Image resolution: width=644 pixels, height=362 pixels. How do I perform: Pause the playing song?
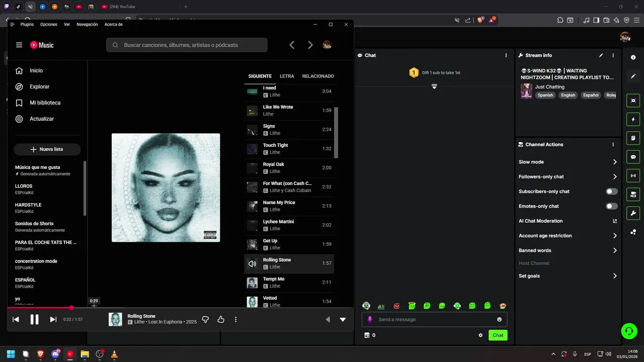pyautogui.click(x=34, y=319)
